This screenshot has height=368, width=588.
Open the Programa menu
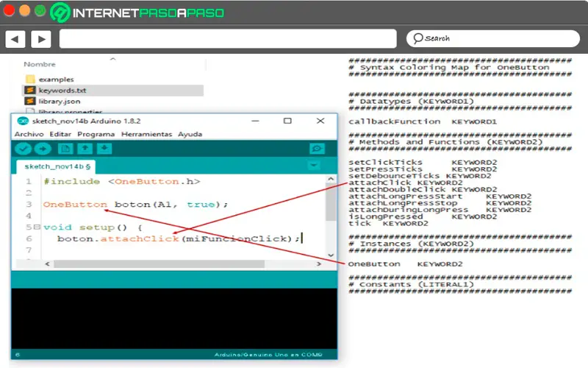[96, 134]
